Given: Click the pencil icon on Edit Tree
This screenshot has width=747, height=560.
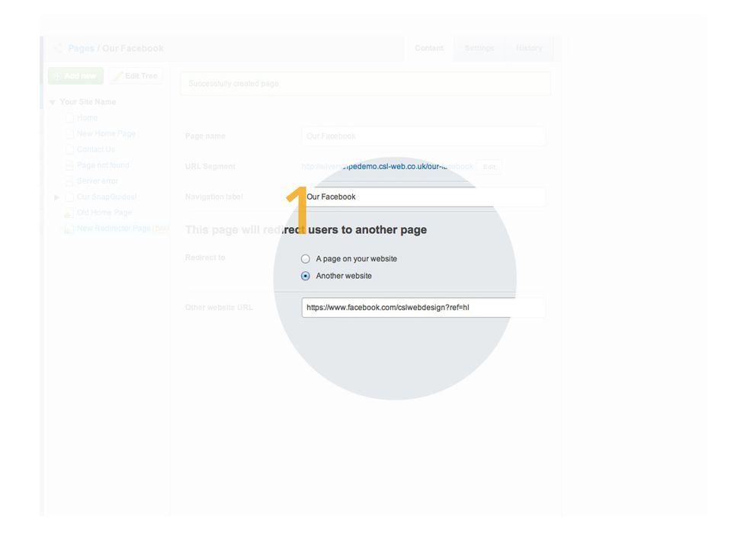Looking at the screenshot, I should point(118,75).
